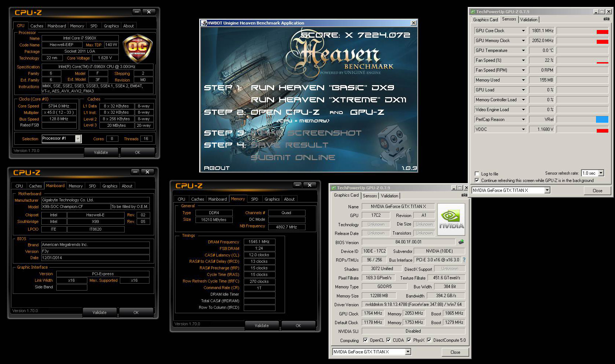
Task: Expand the Sensor refresh rate dropdown
Action: point(601,173)
